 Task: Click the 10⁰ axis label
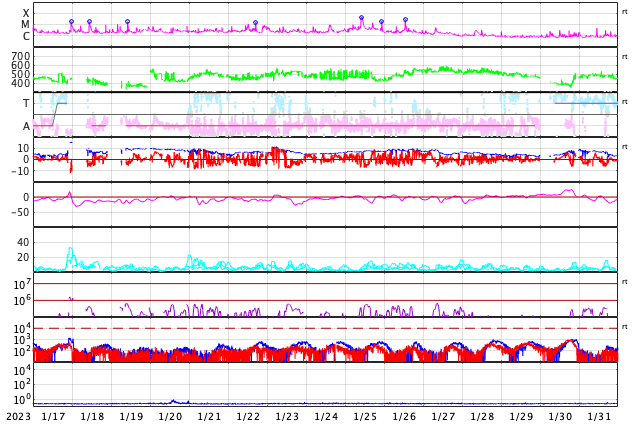22,400
